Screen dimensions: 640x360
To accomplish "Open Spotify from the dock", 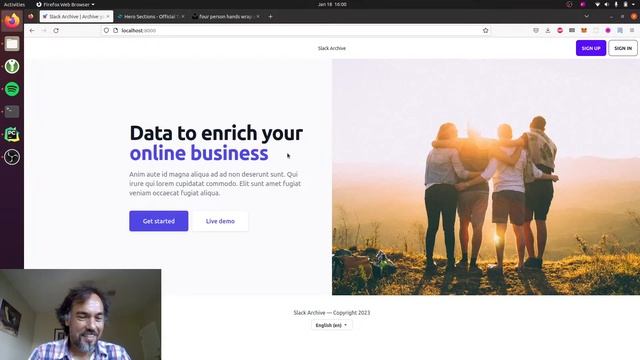I will pyautogui.click(x=12, y=89).
